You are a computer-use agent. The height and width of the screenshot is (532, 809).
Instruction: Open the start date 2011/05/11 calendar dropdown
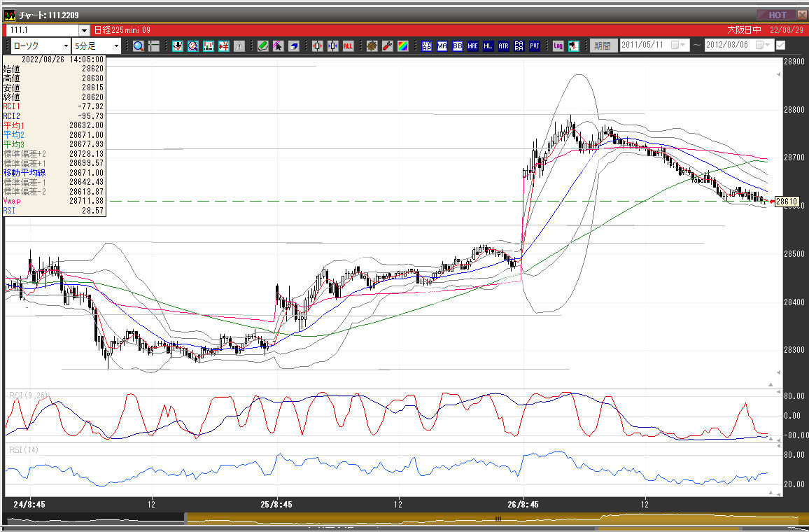[680, 45]
